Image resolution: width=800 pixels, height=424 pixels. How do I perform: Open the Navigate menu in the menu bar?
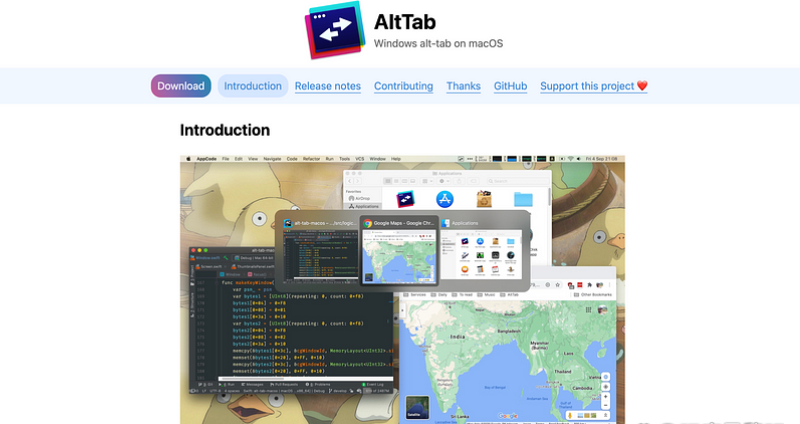click(x=272, y=159)
